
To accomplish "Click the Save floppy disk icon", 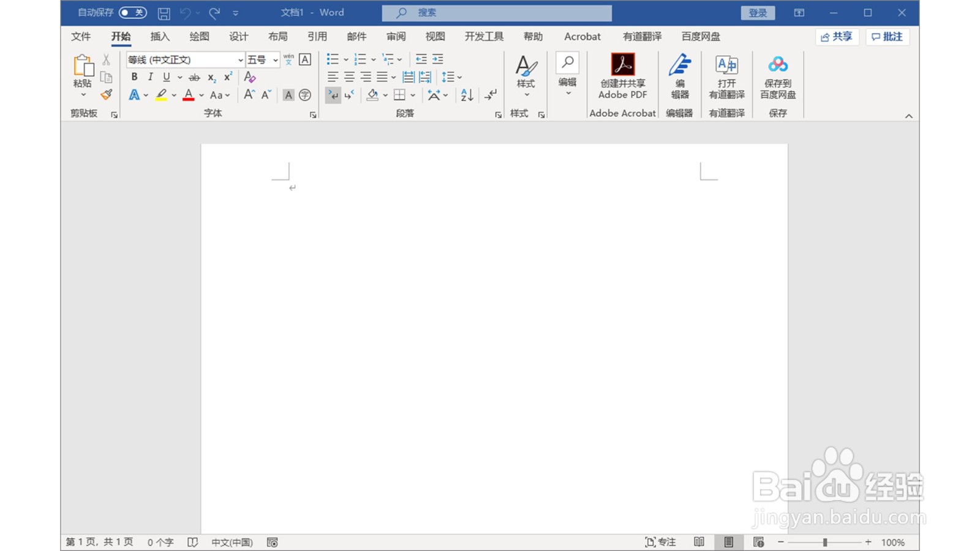I will pos(164,13).
